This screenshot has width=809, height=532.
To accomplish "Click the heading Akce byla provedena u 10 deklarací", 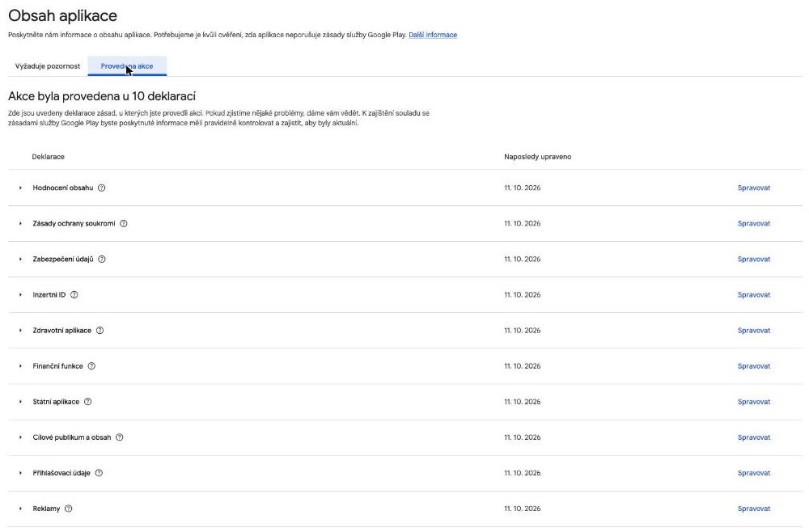I will [102, 96].
